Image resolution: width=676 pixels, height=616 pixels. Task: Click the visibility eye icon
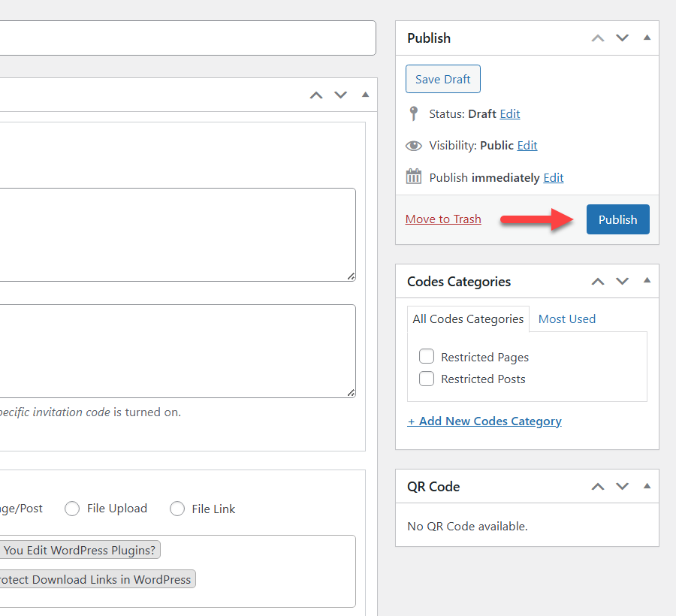click(x=413, y=146)
